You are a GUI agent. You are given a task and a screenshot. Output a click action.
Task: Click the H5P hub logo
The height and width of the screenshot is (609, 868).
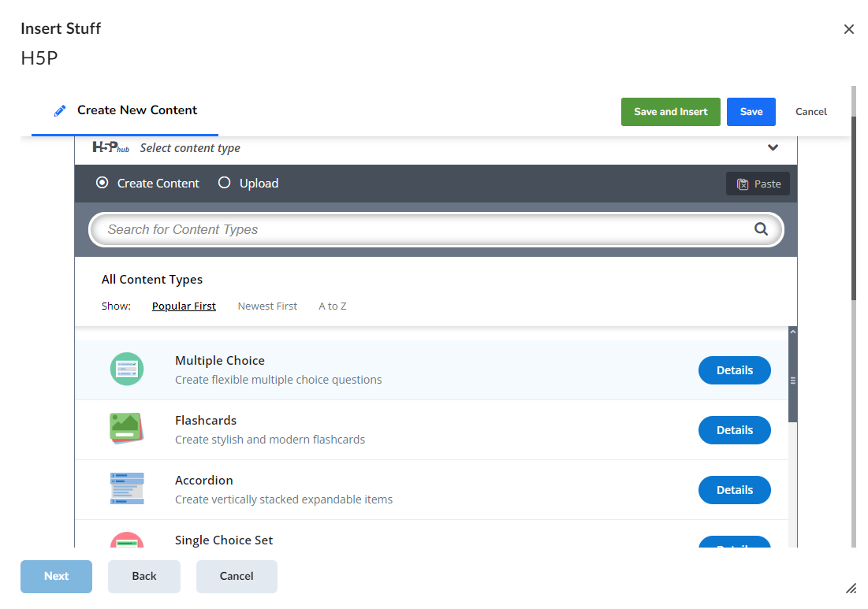pyautogui.click(x=110, y=147)
